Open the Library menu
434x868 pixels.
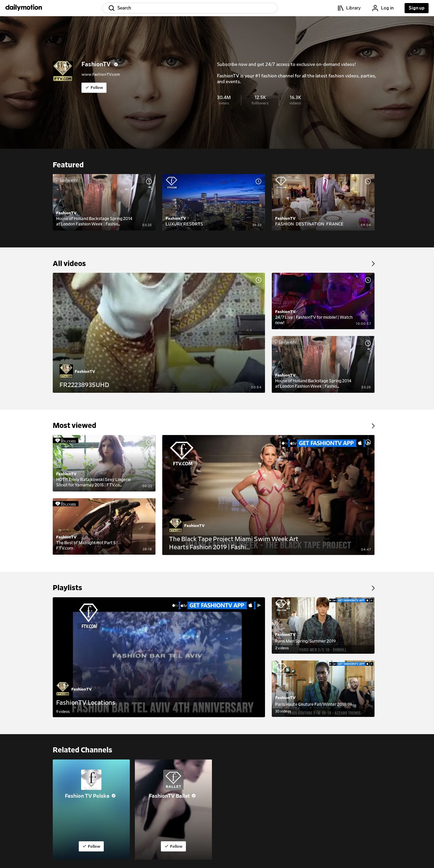[x=349, y=8]
